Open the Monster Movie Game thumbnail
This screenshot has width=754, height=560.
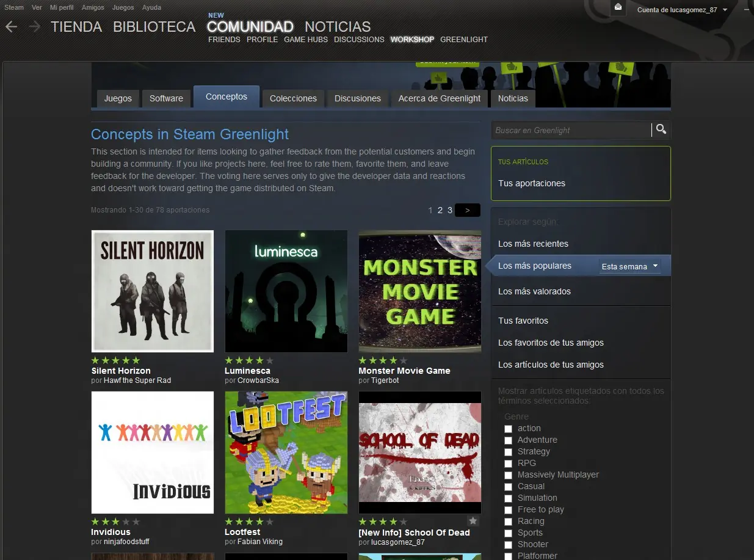[x=420, y=291]
